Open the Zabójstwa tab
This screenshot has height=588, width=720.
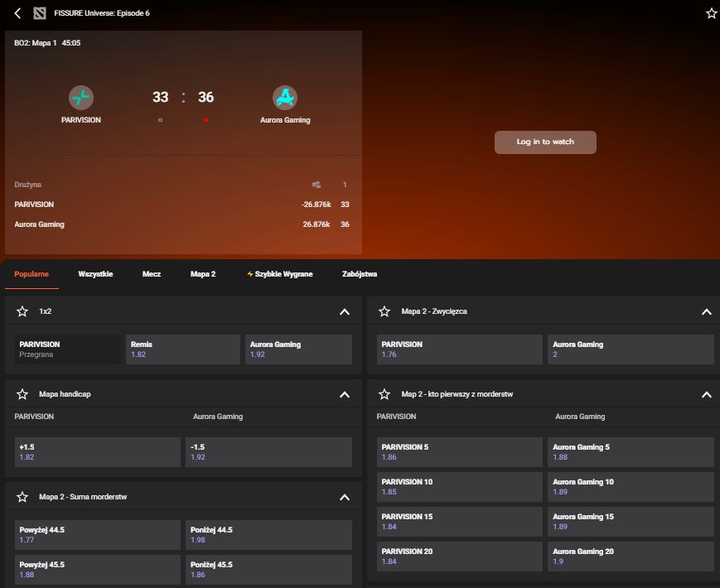pos(360,274)
